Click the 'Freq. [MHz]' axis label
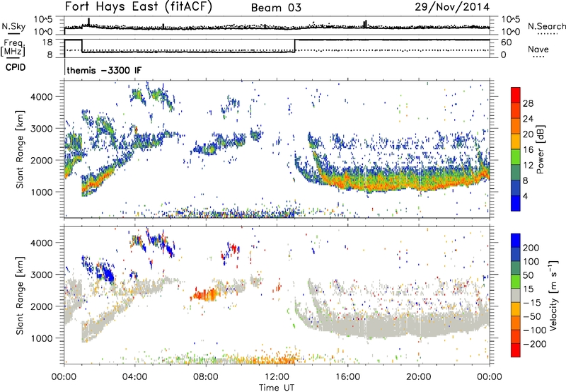The image size is (566, 392). coord(13,47)
